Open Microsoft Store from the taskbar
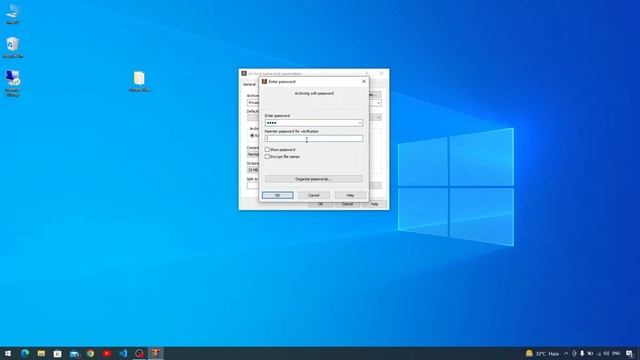The height and width of the screenshot is (360, 640). [x=58, y=353]
